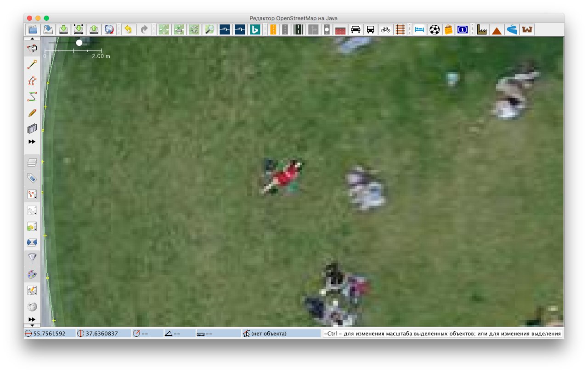
Task: Click the map zoom slider handle
Action: pos(79,43)
